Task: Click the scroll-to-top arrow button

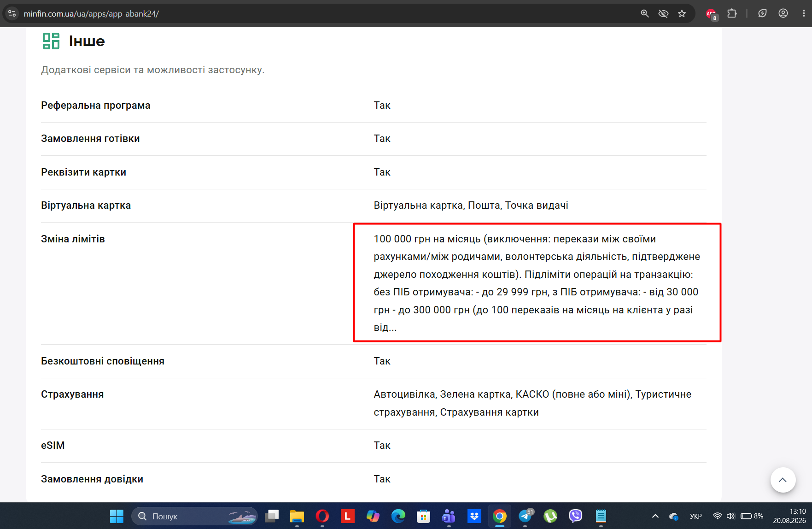Action: (x=783, y=480)
